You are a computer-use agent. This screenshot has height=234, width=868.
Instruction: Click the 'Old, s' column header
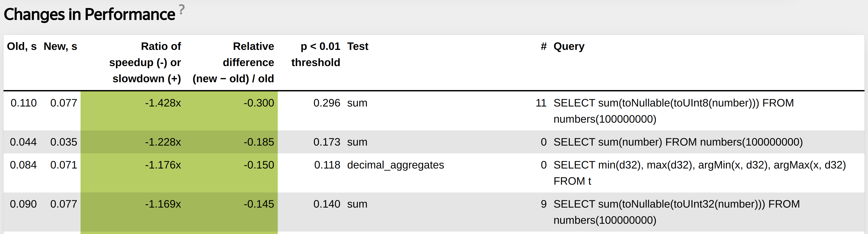pos(22,47)
